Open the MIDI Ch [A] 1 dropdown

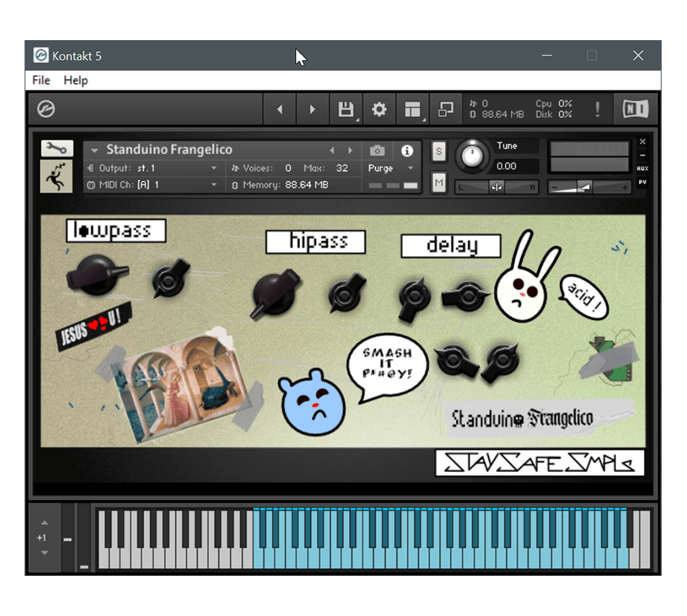(152, 185)
